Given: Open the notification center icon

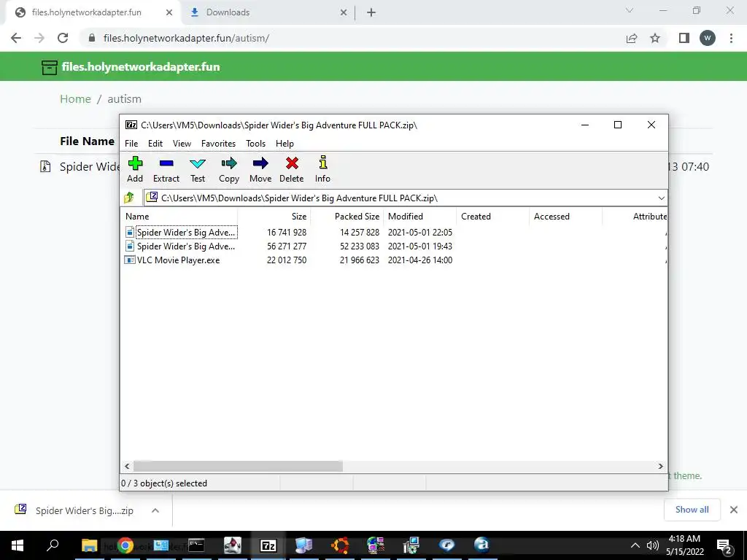Looking at the screenshot, I should [x=724, y=546].
